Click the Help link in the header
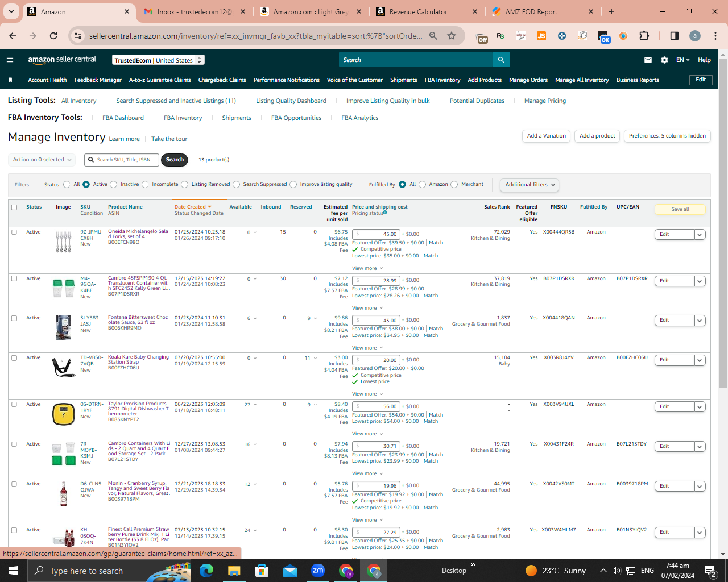This screenshot has width=728, height=582. 704,60
